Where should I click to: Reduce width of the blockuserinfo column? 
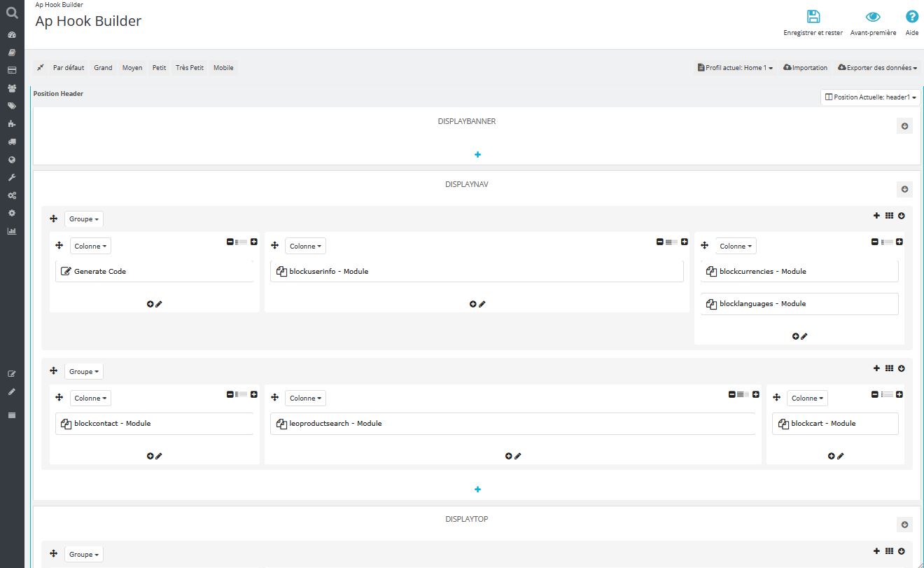pyautogui.click(x=659, y=242)
